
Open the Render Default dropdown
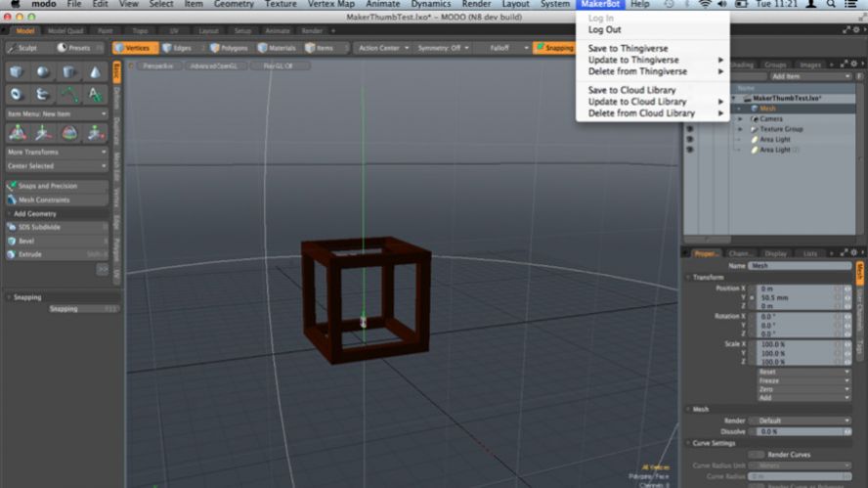[803, 421]
